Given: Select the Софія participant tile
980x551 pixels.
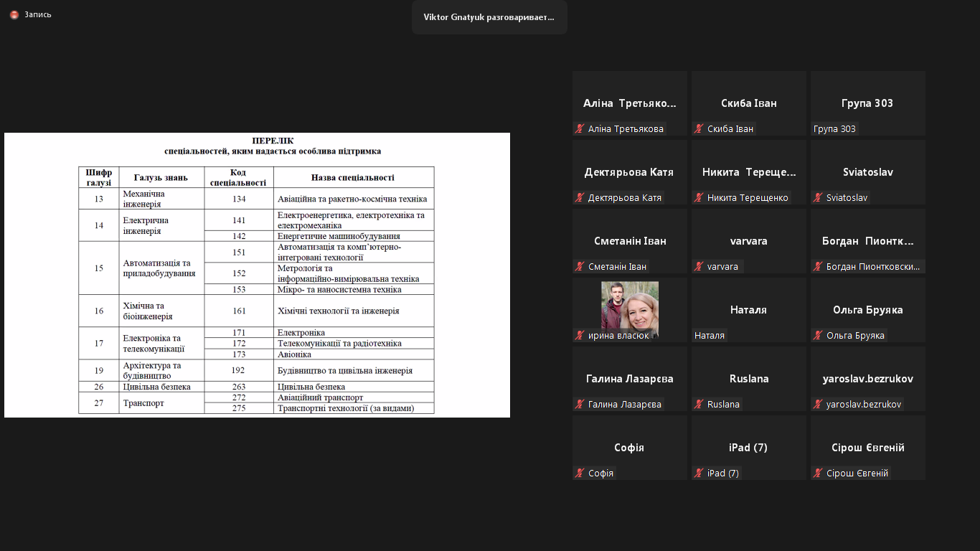Looking at the screenshot, I should (x=629, y=447).
